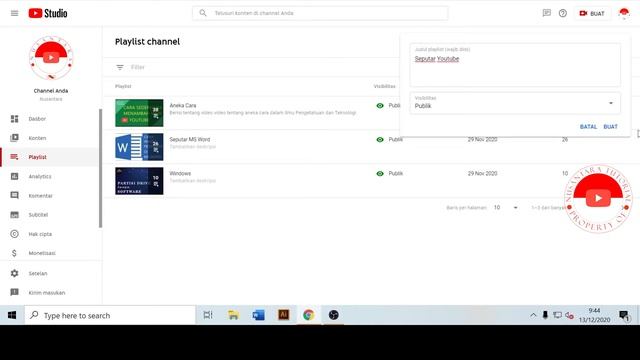Open the feedback message icon in header

click(x=547, y=13)
